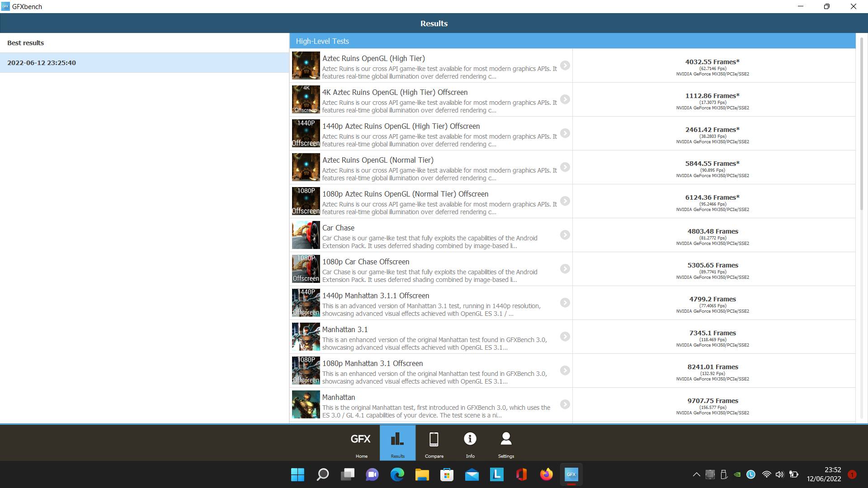
Task: Click the 4K Aztec Ruins Offscreen thumbnail
Action: pyautogui.click(x=306, y=99)
